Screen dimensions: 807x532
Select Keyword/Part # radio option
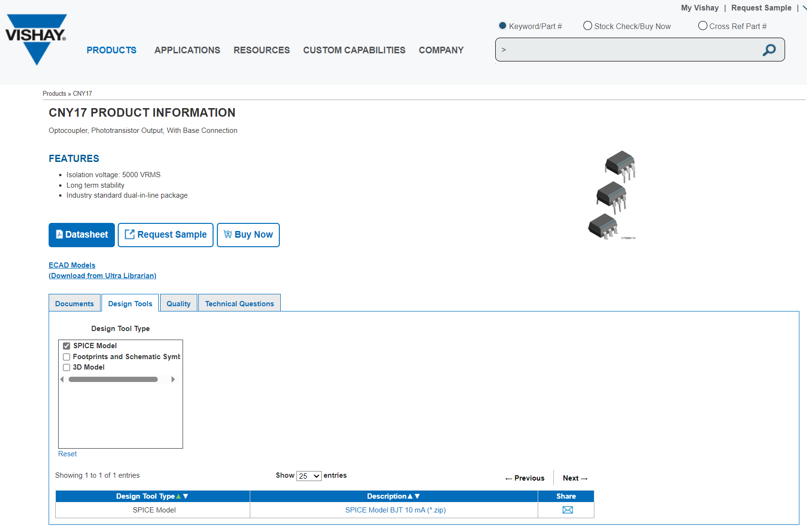pyautogui.click(x=502, y=26)
